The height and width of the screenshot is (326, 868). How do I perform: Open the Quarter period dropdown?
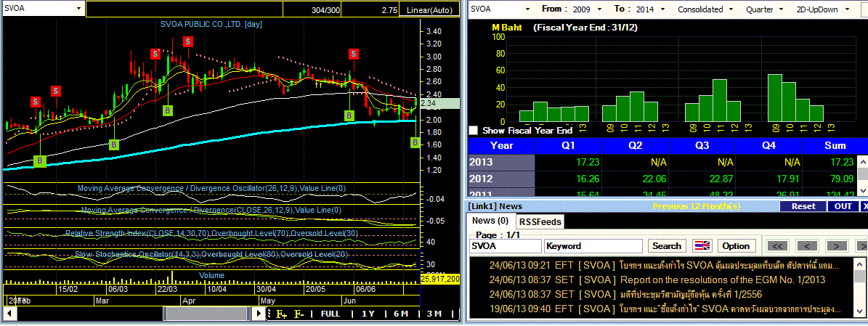(782, 9)
